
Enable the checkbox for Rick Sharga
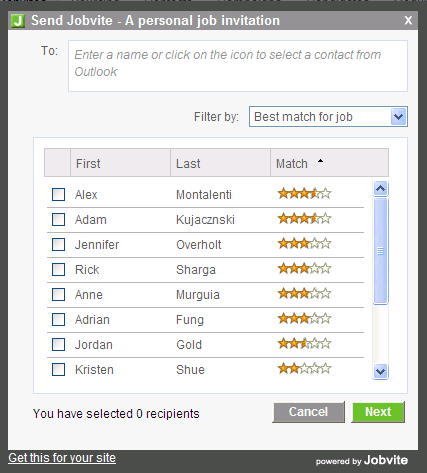coord(58,269)
